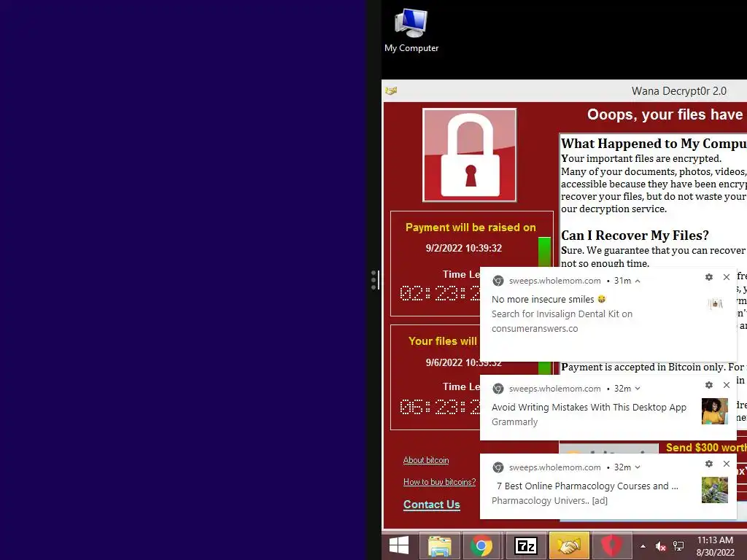Open File Explorer from the taskbar
747x560 pixels.
tap(439, 545)
